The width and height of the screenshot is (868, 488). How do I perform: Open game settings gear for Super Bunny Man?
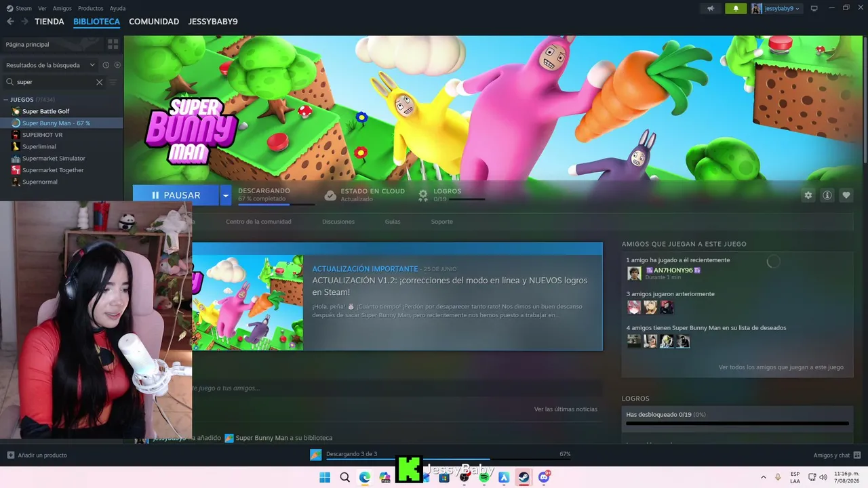pyautogui.click(x=808, y=195)
